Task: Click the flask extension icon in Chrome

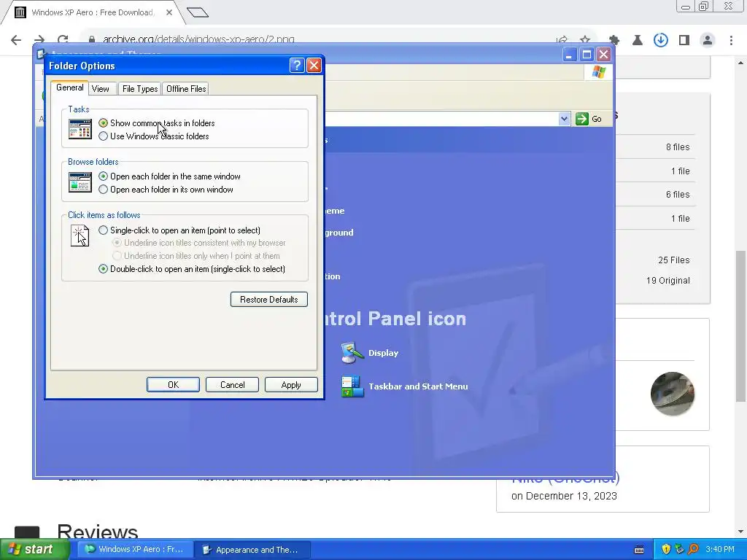Action: [638, 41]
